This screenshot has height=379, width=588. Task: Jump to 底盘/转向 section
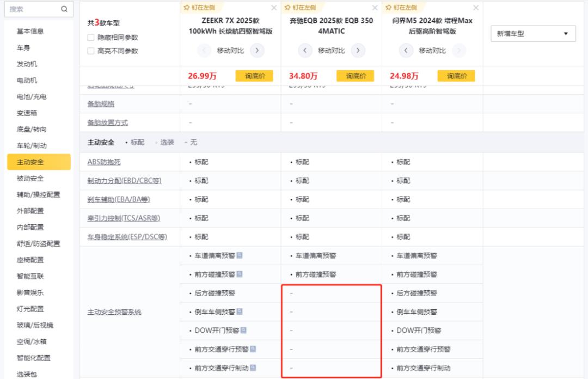pyautogui.click(x=32, y=129)
